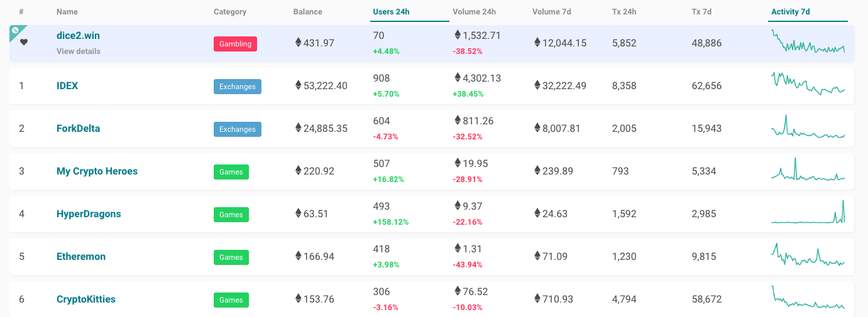This screenshot has height=317, width=868.
Task: Click My Crypto Heroes users change +16.82%
Action: (388, 180)
